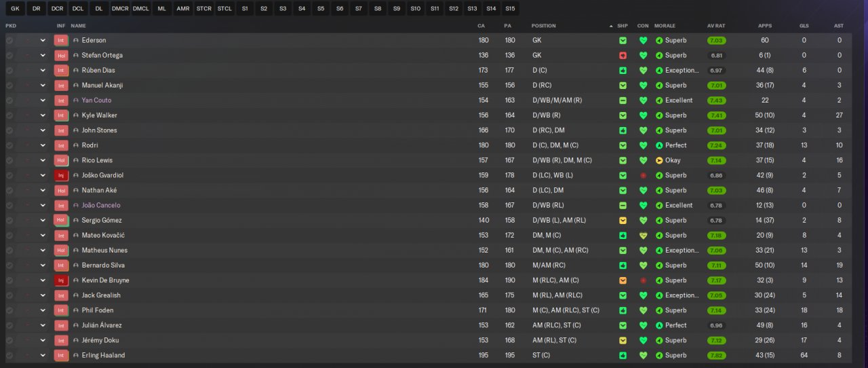Open João Cancelo's player profile
The width and height of the screenshot is (868, 368).
101,205
